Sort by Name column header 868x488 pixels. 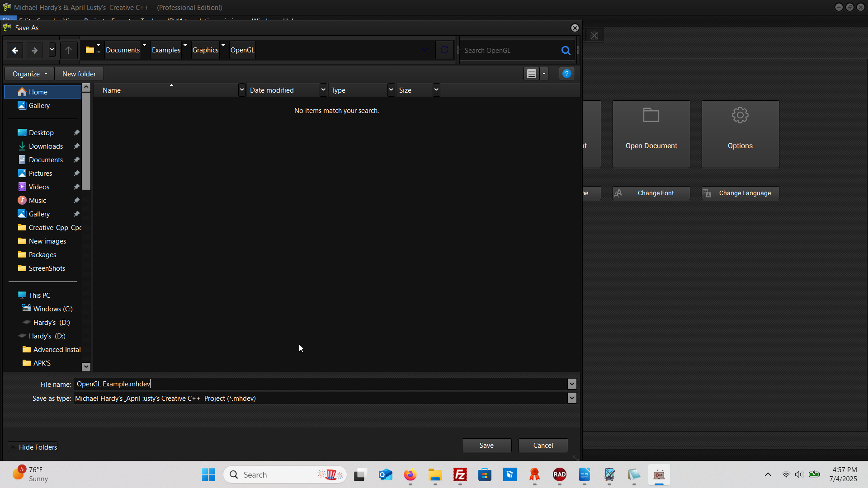(x=165, y=90)
